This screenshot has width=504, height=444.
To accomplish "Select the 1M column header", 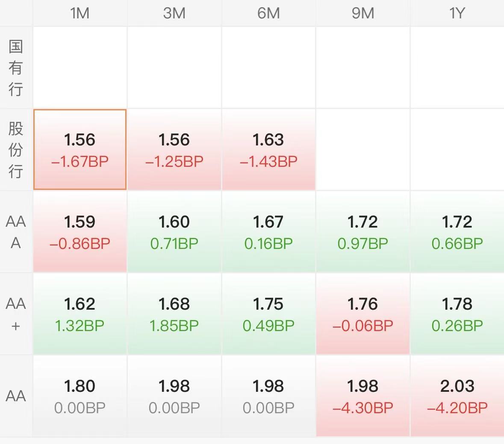I will coord(80,13).
